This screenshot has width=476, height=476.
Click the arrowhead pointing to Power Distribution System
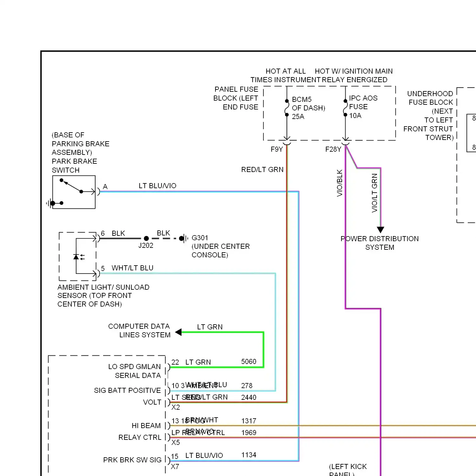pos(380,230)
